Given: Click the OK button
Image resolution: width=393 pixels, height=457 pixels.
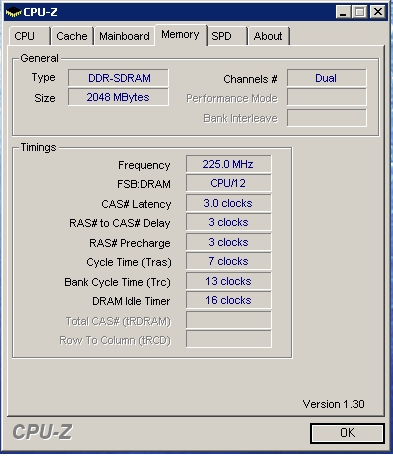Looking at the screenshot, I should click(x=347, y=433).
